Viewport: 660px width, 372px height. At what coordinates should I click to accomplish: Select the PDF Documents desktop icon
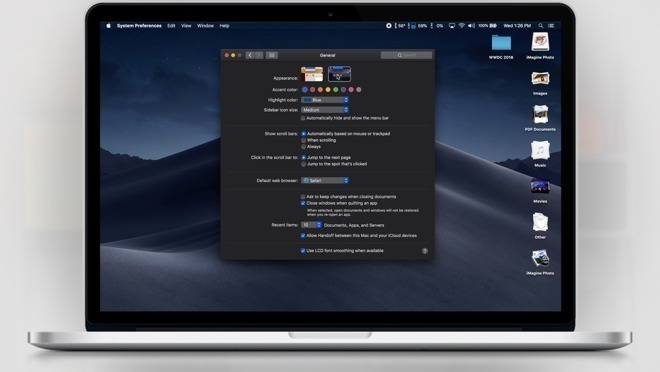[540, 114]
